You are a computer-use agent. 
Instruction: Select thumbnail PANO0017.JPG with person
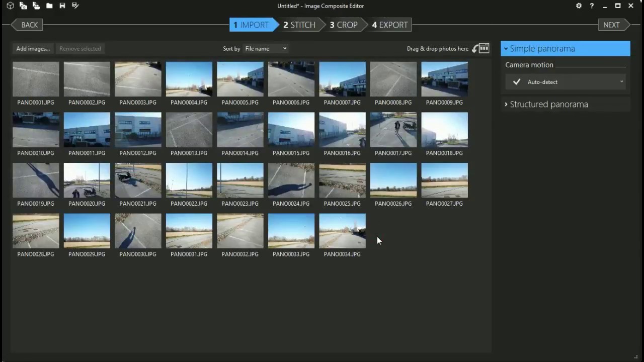(393, 130)
